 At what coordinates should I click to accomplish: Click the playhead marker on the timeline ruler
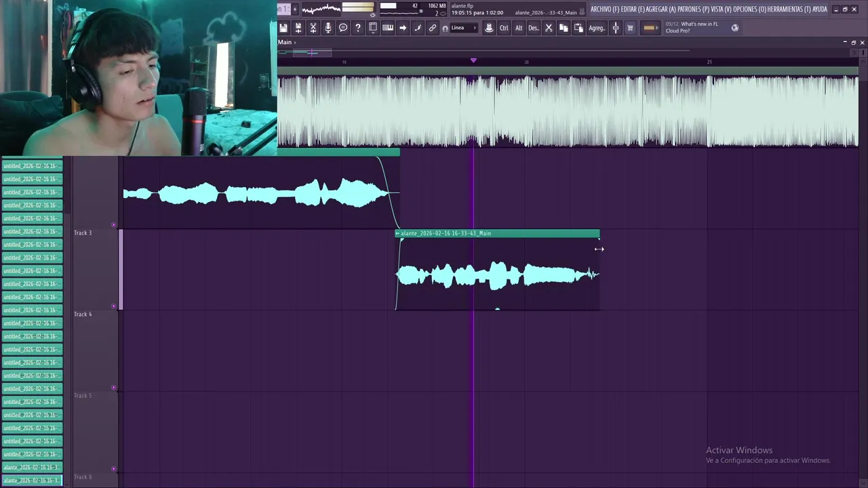pyautogui.click(x=473, y=61)
